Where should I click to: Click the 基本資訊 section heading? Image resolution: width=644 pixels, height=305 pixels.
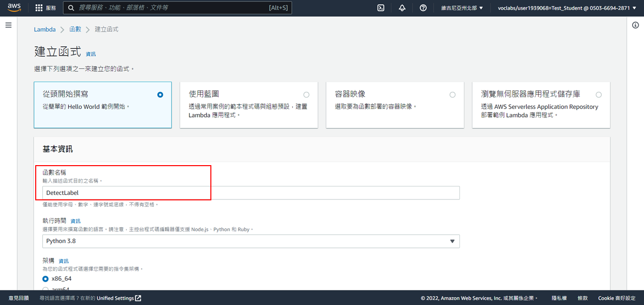(58, 149)
